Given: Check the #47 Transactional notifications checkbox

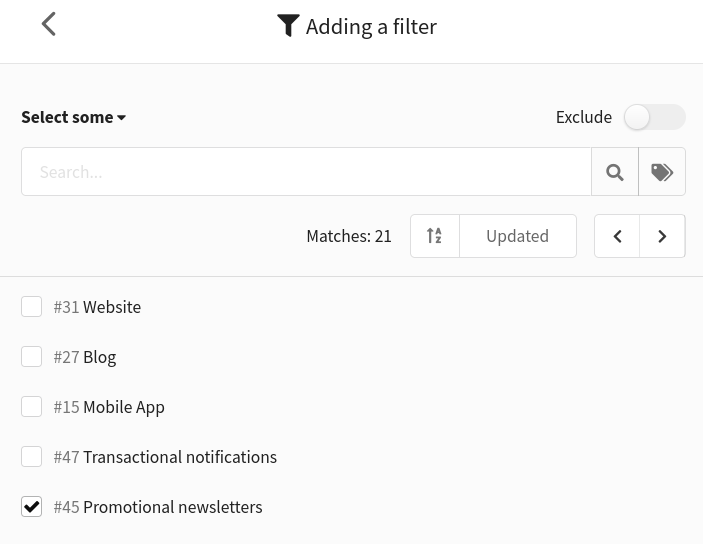Looking at the screenshot, I should point(31,457).
